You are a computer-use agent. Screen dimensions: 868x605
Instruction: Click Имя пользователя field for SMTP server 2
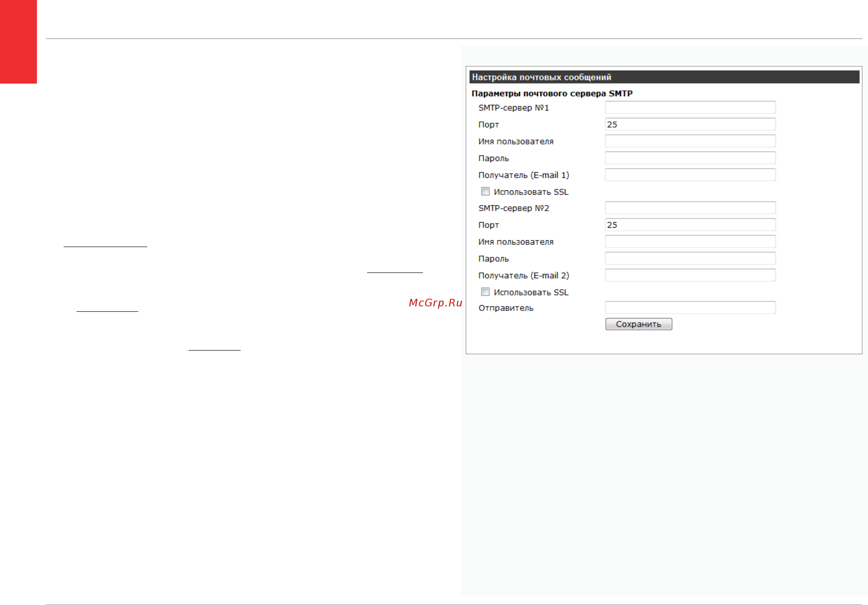[x=690, y=242]
